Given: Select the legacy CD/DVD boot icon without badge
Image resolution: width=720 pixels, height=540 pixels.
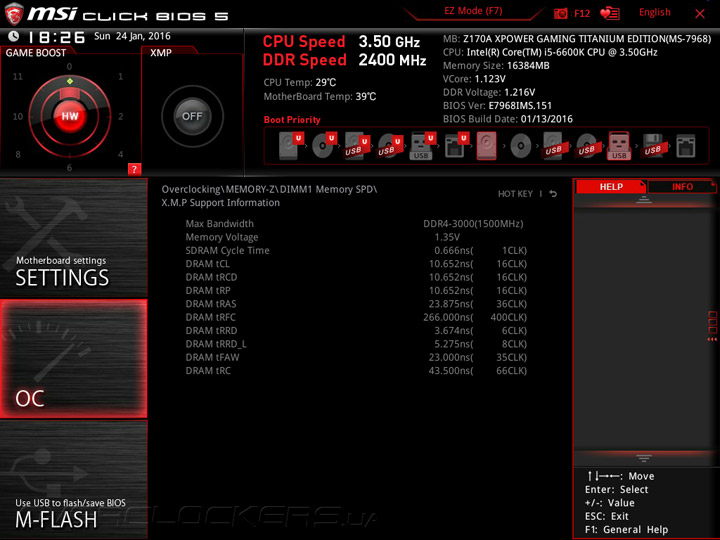Looking at the screenshot, I should [521, 146].
